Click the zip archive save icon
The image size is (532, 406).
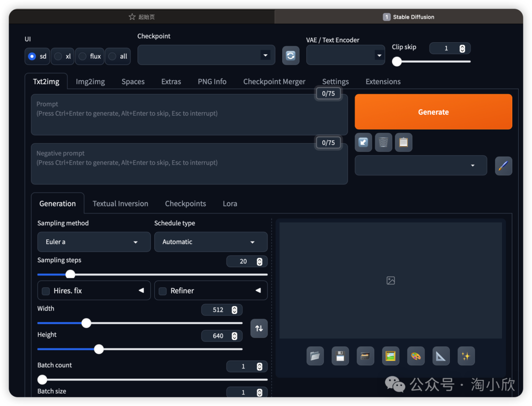click(x=366, y=356)
